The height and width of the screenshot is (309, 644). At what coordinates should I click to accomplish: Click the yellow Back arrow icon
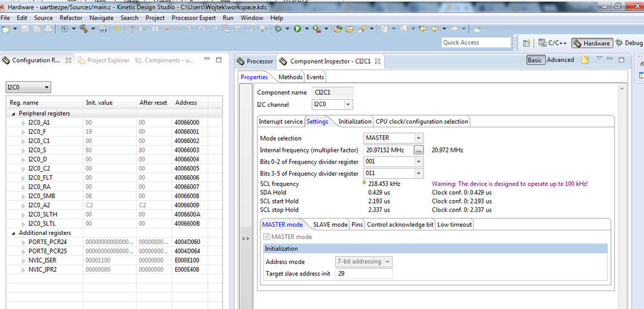pyautogui.click(x=435, y=29)
